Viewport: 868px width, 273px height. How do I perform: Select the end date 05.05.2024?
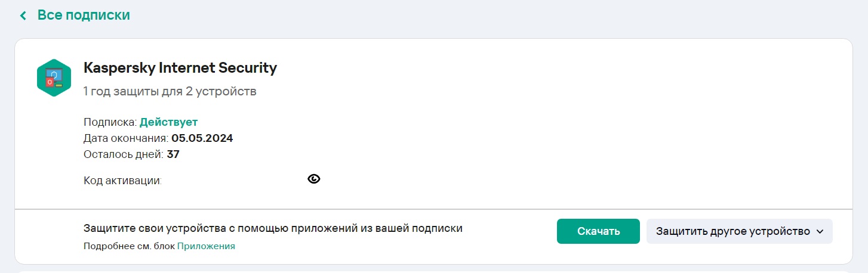(202, 138)
